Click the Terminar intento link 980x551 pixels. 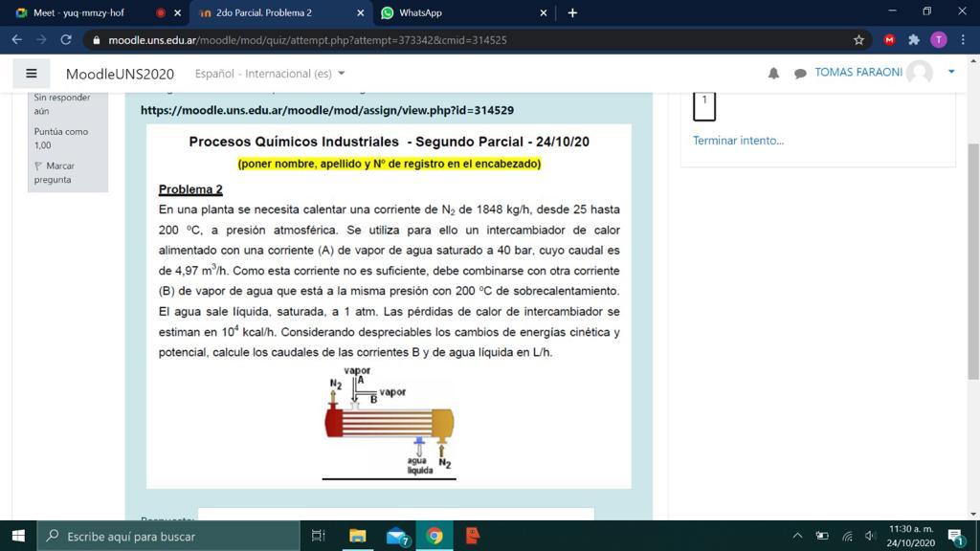click(x=738, y=141)
